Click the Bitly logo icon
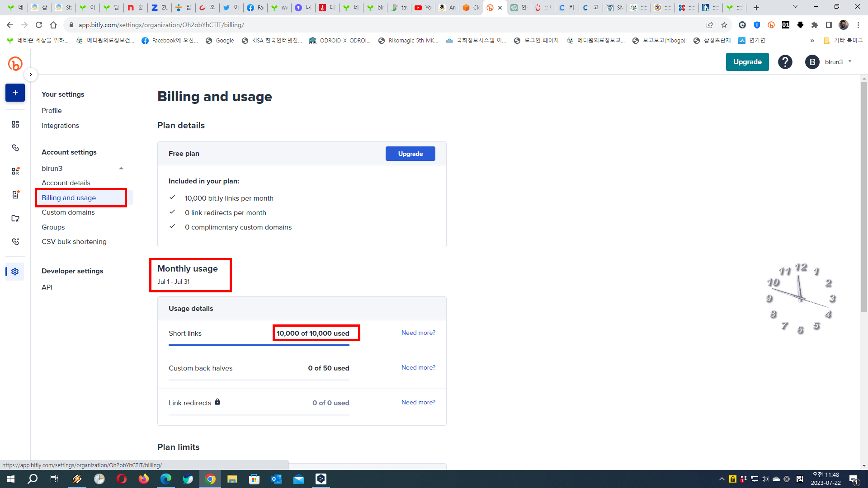The width and height of the screenshot is (868, 488). click(x=15, y=63)
